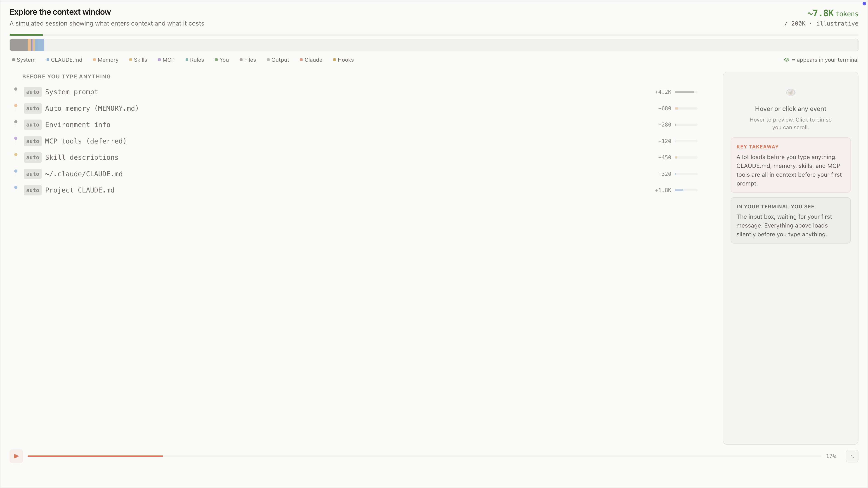The image size is (868, 488).
Task: Click the CLAUDE.md legend item
Action: [64, 60]
